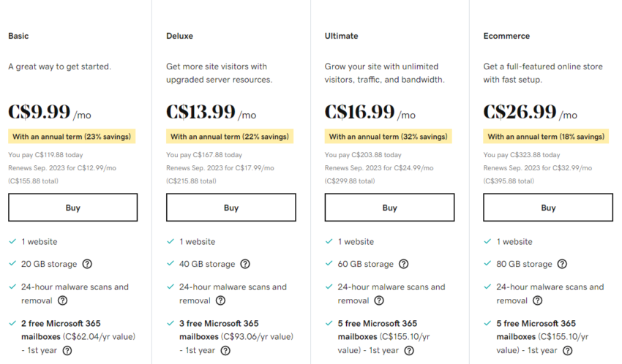
Task: Click help icon beside Basic 20 GB storage
Action: point(87,264)
